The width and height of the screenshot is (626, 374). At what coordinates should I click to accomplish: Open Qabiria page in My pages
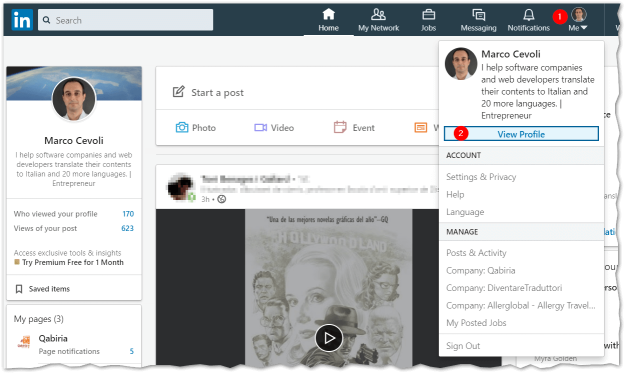[x=53, y=338]
